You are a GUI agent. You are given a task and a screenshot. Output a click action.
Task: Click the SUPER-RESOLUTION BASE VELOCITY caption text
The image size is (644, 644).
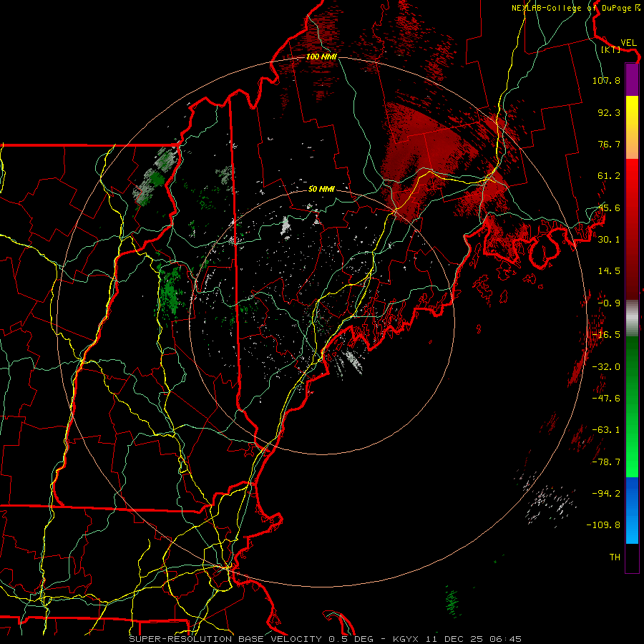[x=225, y=639]
